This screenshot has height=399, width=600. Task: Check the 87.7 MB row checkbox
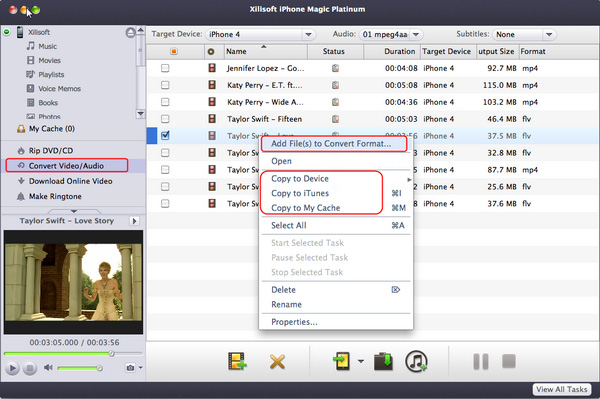click(165, 169)
